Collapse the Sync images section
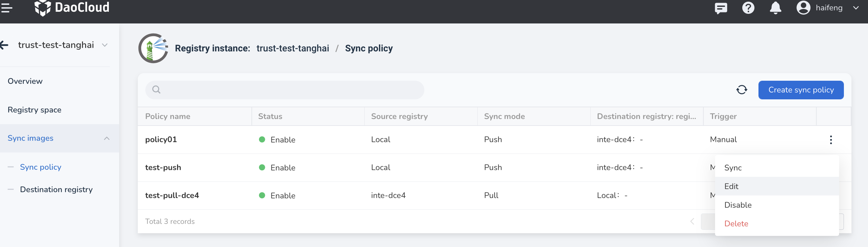 coord(107,138)
